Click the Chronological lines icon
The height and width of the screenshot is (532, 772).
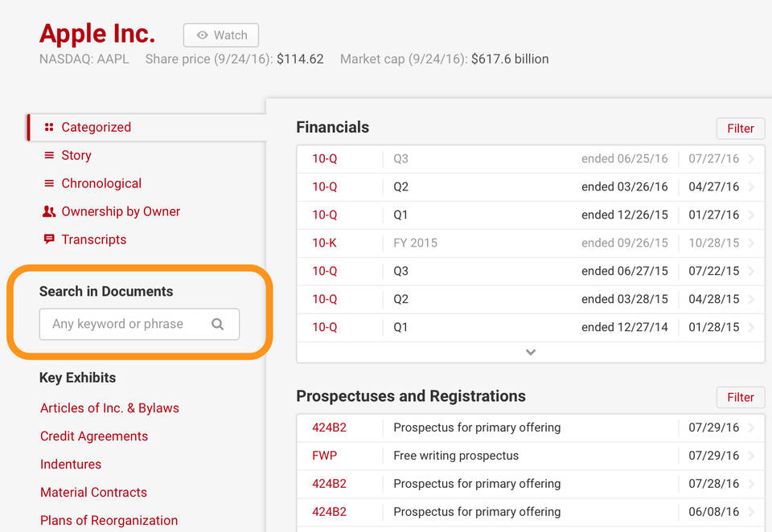click(x=49, y=183)
